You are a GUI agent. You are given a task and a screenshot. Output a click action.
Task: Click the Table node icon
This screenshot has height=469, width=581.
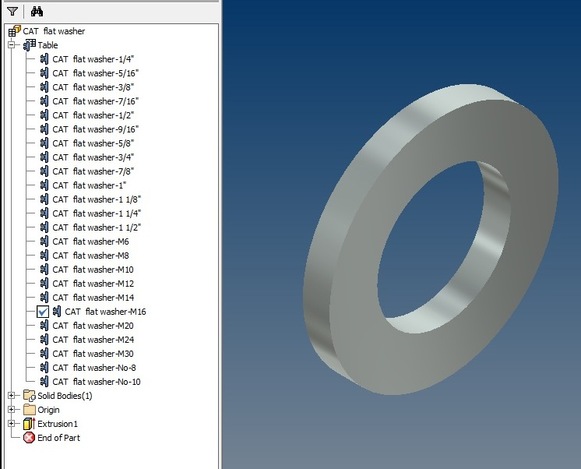pos(30,45)
